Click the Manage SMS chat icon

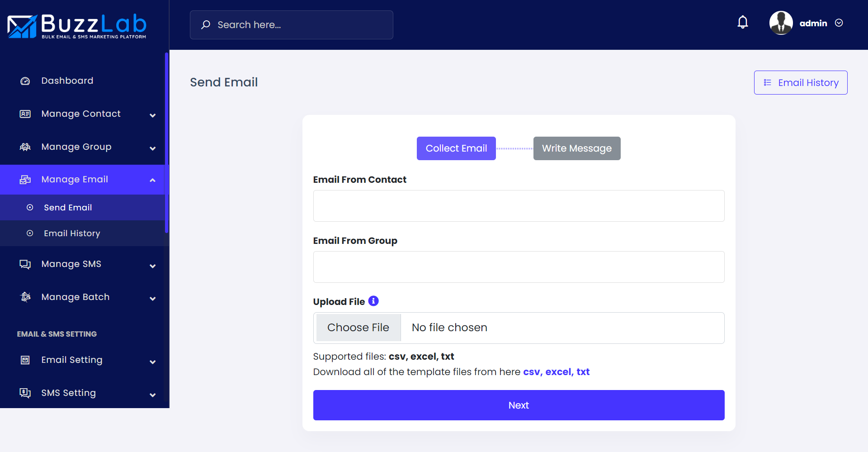click(25, 264)
